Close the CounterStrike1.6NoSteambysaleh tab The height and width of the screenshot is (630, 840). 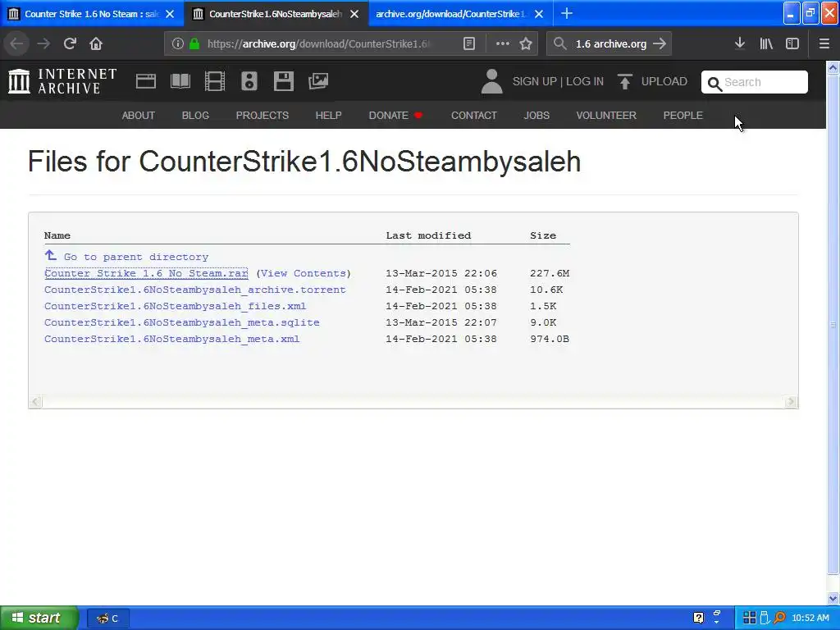(354, 14)
